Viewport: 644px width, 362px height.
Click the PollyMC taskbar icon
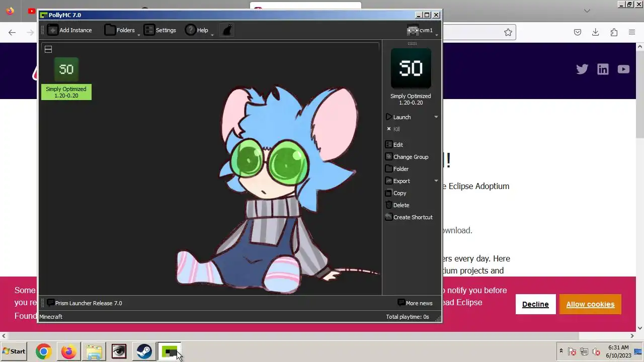(170, 351)
